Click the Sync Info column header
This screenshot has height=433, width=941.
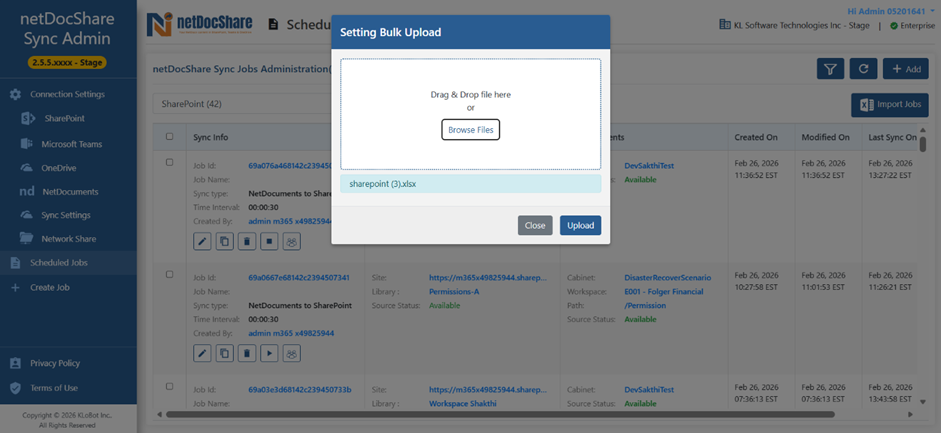(x=211, y=137)
